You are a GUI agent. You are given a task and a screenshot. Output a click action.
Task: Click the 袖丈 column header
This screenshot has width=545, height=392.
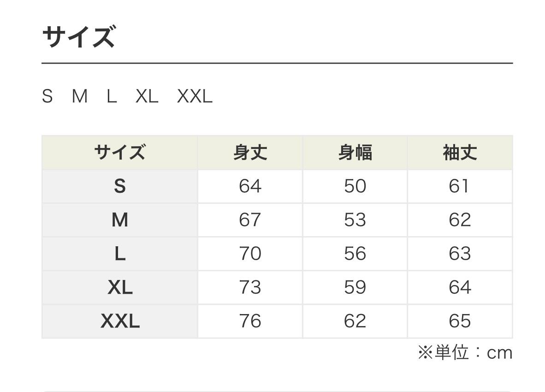[460, 153]
